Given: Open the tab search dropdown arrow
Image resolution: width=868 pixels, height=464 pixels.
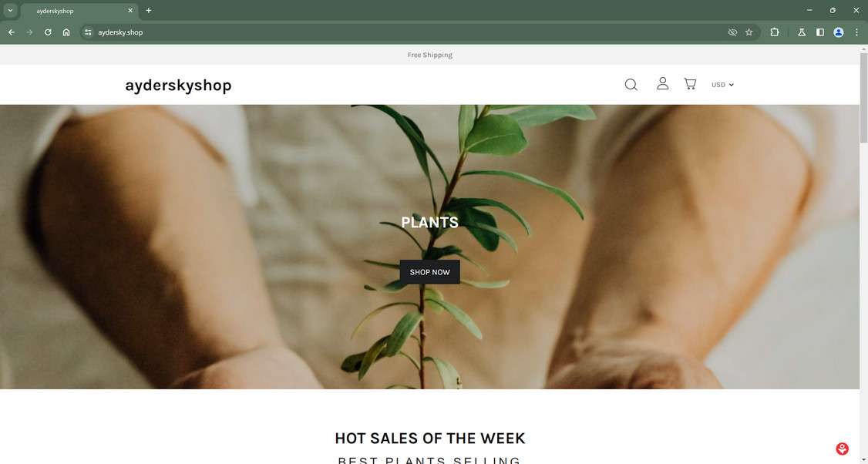Looking at the screenshot, I should tap(10, 10).
